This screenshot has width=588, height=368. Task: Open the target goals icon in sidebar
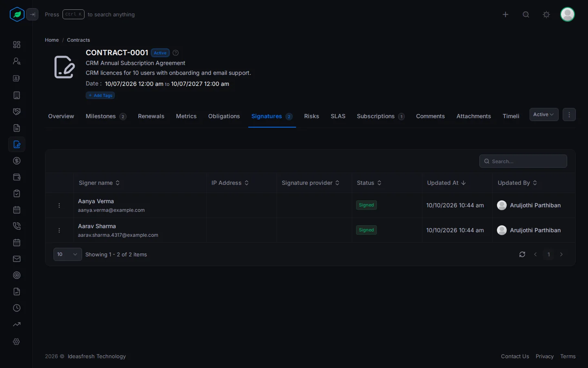[17, 275]
